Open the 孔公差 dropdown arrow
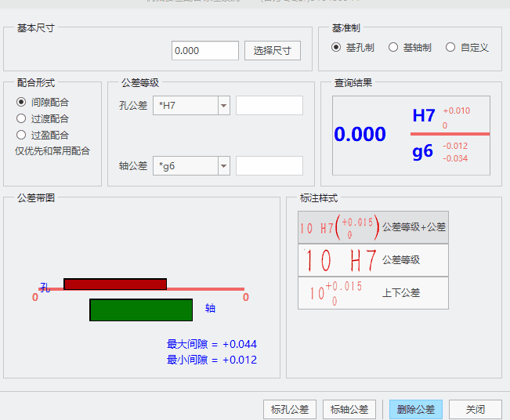Viewport: 510px width, 420px height. pyautogui.click(x=223, y=106)
